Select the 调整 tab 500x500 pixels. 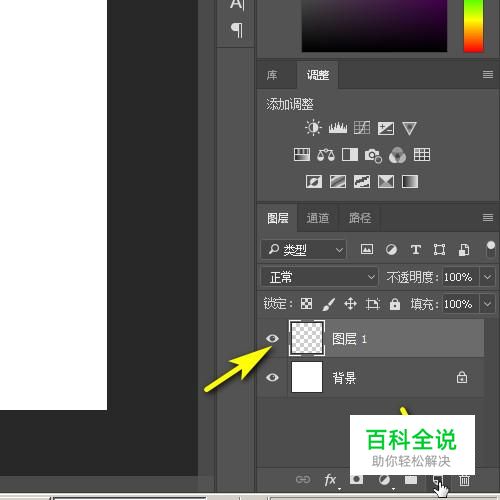click(318, 75)
